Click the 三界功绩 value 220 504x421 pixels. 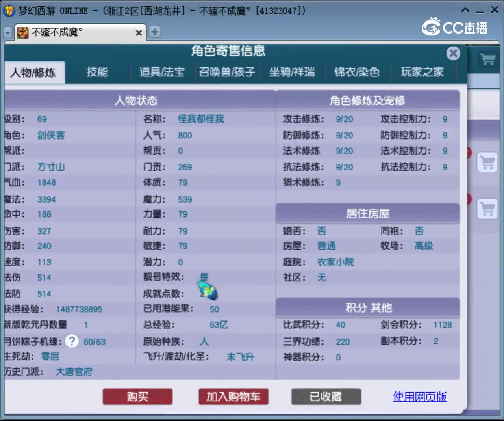343,342
